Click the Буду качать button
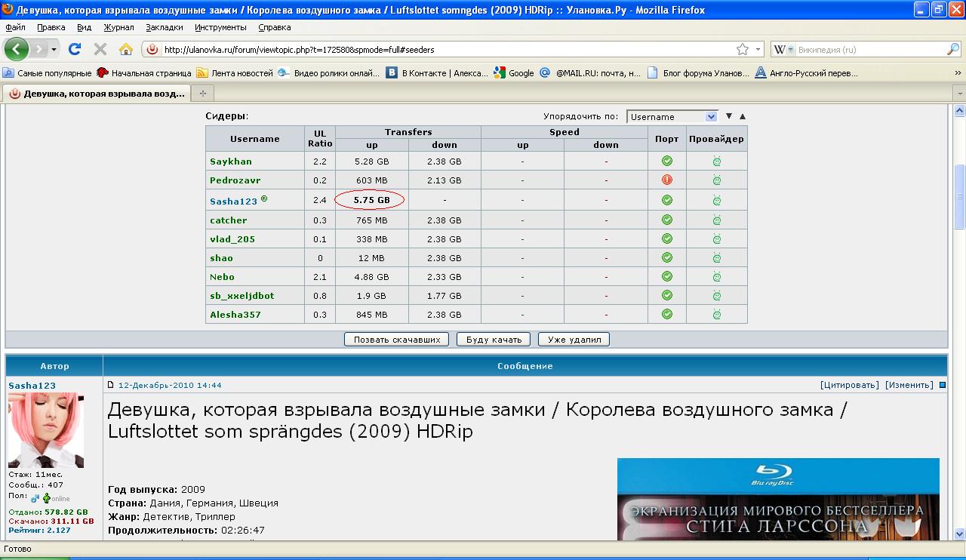 point(494,340)
